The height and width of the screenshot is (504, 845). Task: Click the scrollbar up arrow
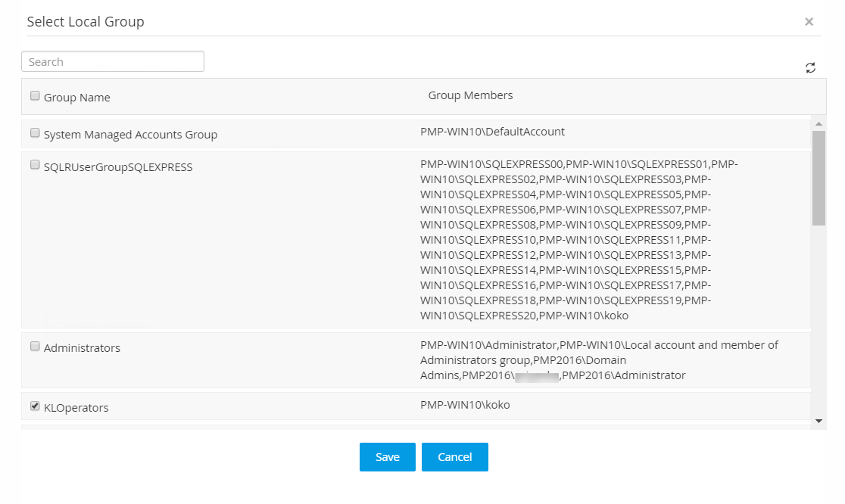818,124
